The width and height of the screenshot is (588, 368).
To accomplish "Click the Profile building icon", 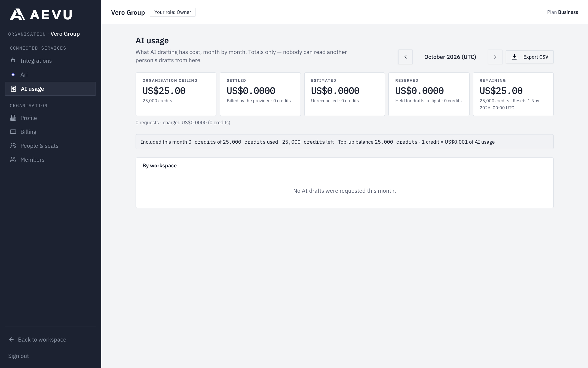I will [13, 118].
